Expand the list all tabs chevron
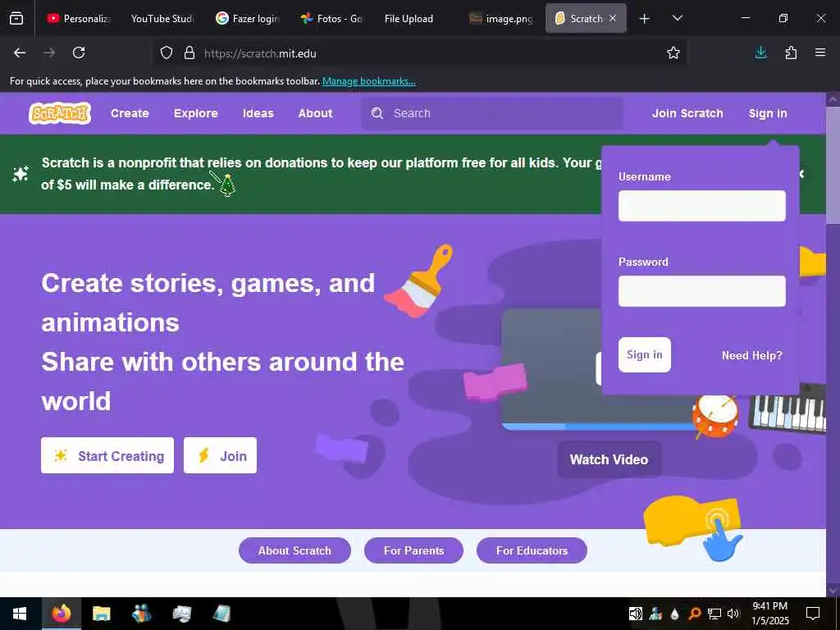 (677, 18)
